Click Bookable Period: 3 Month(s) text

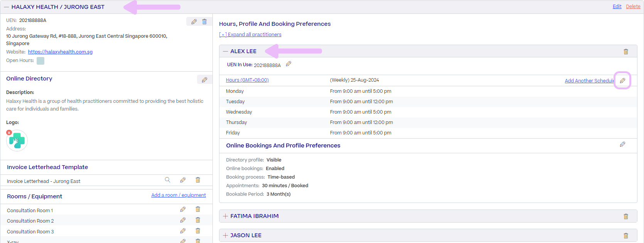click(x=258, y=194)
